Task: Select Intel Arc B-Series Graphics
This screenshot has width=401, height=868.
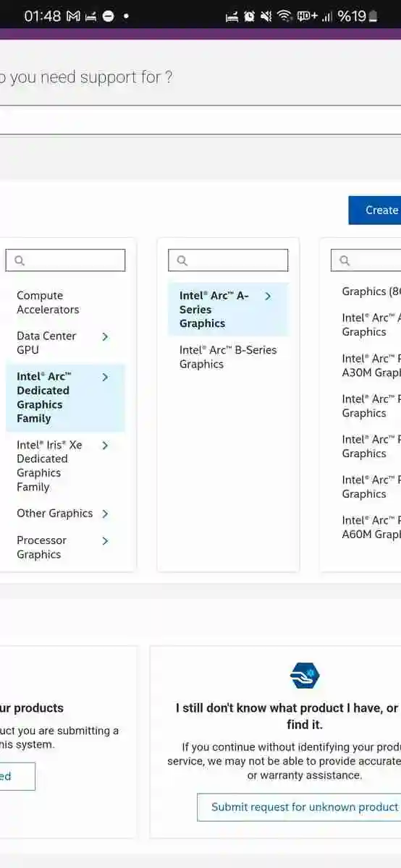Action: click(228, 357)
